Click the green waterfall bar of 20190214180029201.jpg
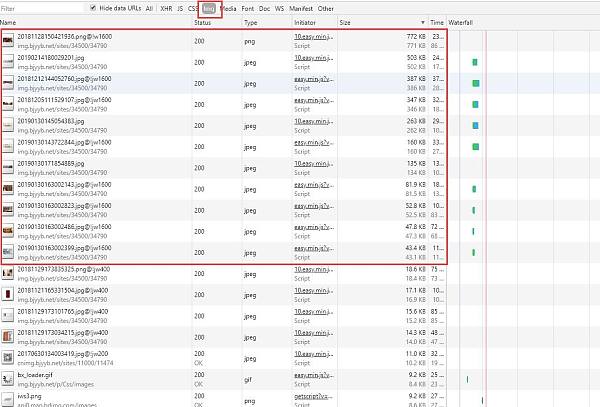The height and width of the screenshot is (407, 600). click(474, 62)
